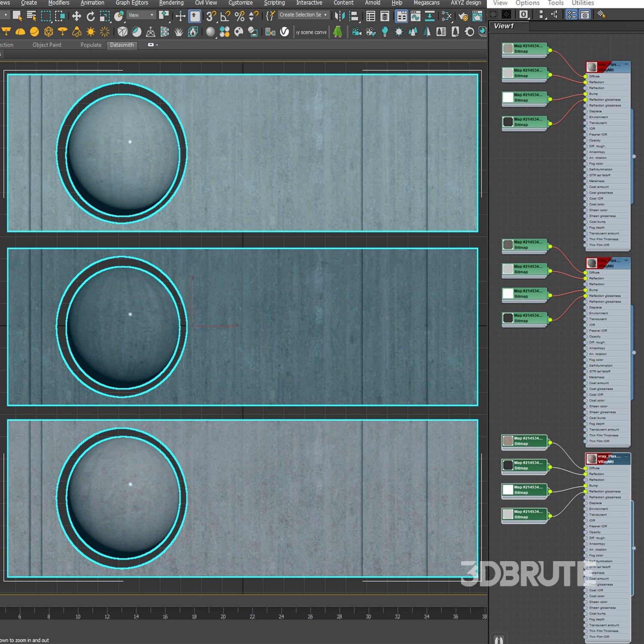Open the Mirror tool
Image resolution: width=644 pixels, height=644 pixels.
[x=340, y=16]
